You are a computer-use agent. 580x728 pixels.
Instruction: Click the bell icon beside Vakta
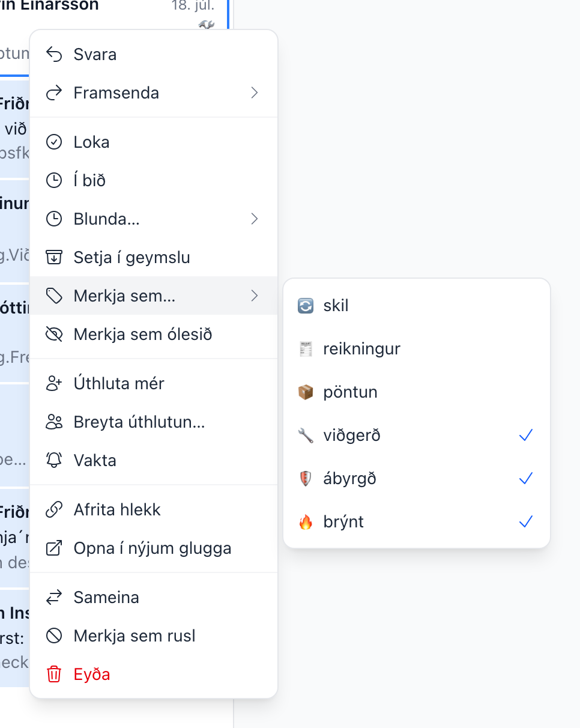(54, 461)
